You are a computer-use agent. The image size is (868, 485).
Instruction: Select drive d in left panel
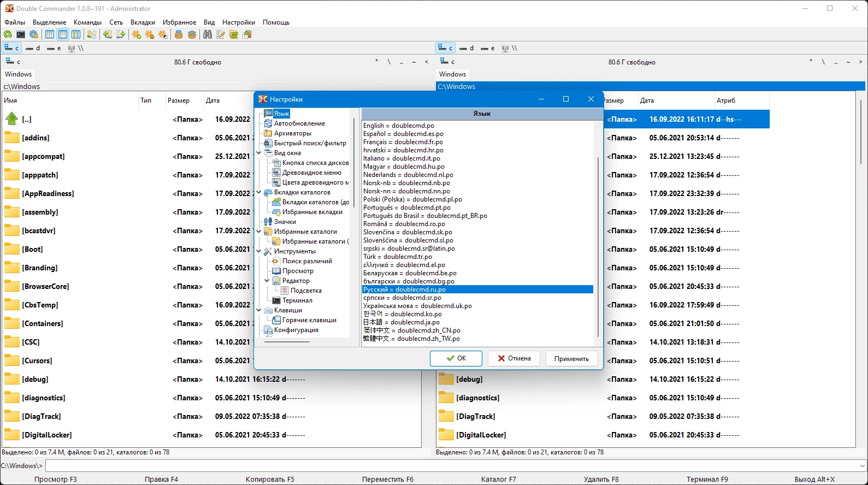33,48
